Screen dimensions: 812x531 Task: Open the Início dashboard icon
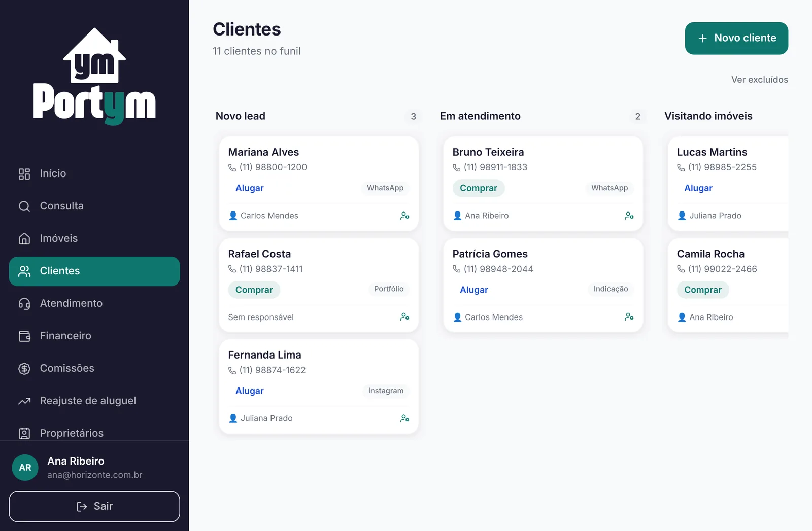point(24,174)
